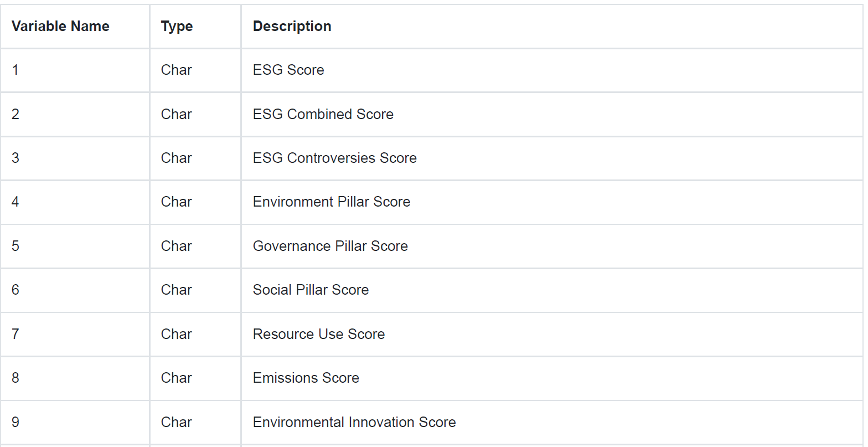The image size is (868, 447).
Task: Click the ESG Controversies Score text
Action: point(334,158)
